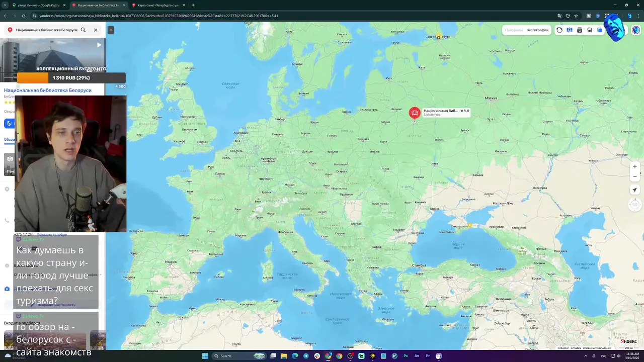644x362 pixels.
Task: Toggle the public transport bus layer icon
Action: click(590, 30)
